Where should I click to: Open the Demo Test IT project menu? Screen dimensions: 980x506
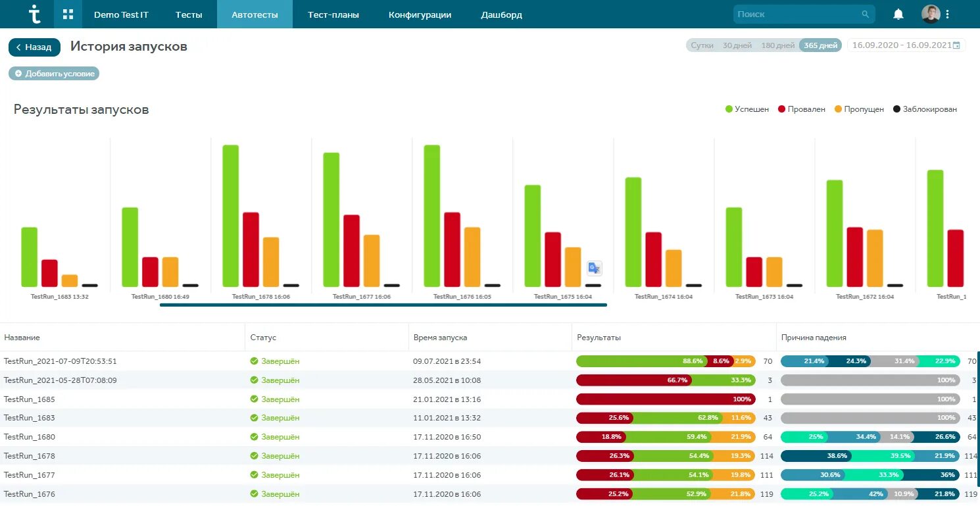pos(121,14)
